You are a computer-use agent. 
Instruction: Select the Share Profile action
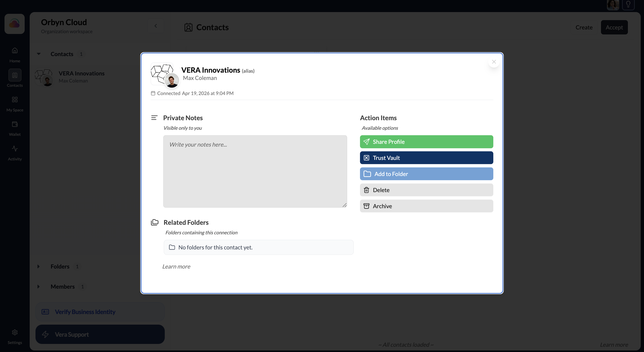[x=426, y=142]
